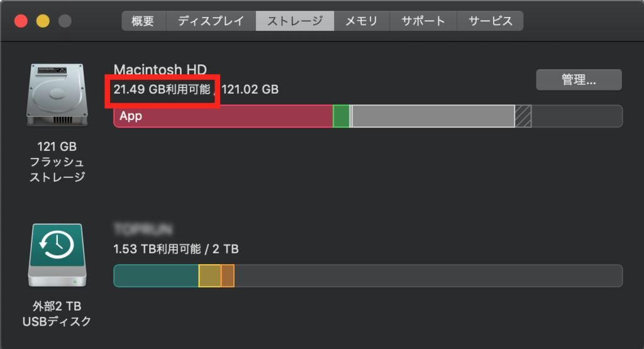
Task: Open the ディスプレイ tab
Action: 211,21
